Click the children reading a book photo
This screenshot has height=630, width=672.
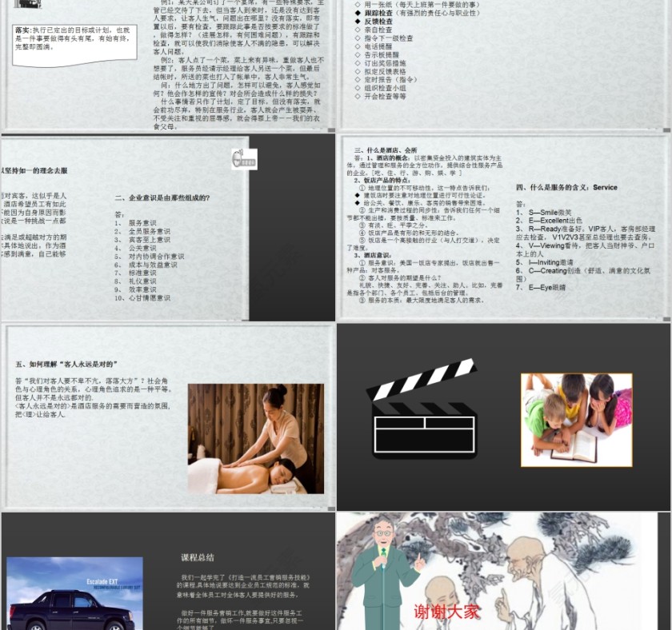tap(576, 419)
